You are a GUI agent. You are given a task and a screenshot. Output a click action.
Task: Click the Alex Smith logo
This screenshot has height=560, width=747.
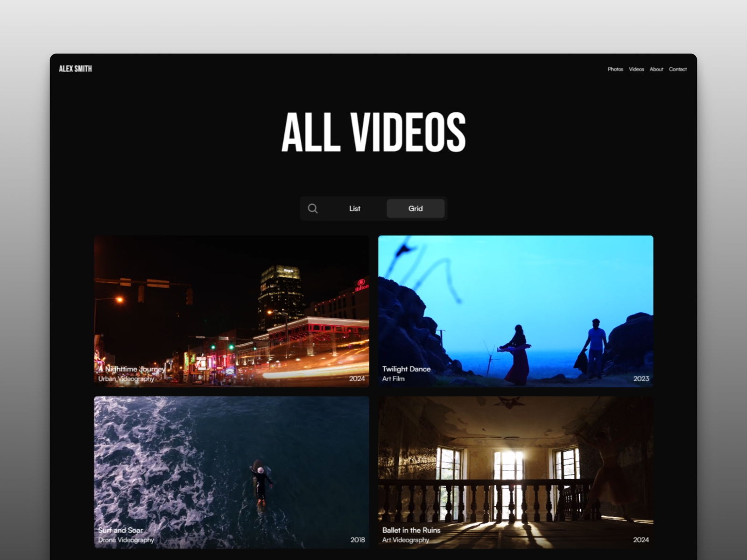[75, 68]
